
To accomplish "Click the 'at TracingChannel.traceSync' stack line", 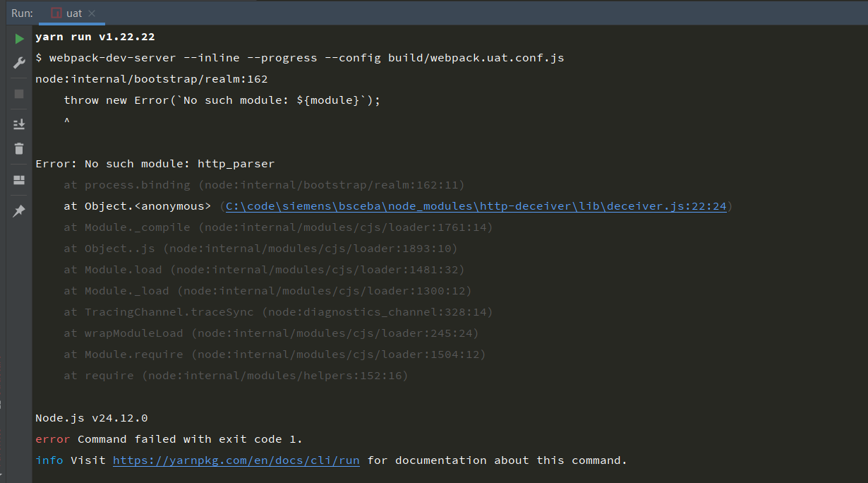I will [278, 312].
